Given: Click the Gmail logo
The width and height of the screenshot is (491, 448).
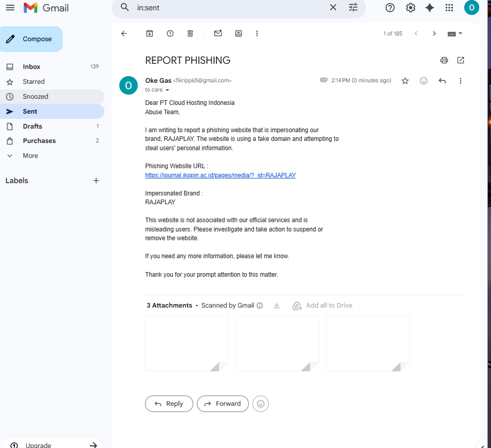Looking at the screenshot, I should 46,8.
